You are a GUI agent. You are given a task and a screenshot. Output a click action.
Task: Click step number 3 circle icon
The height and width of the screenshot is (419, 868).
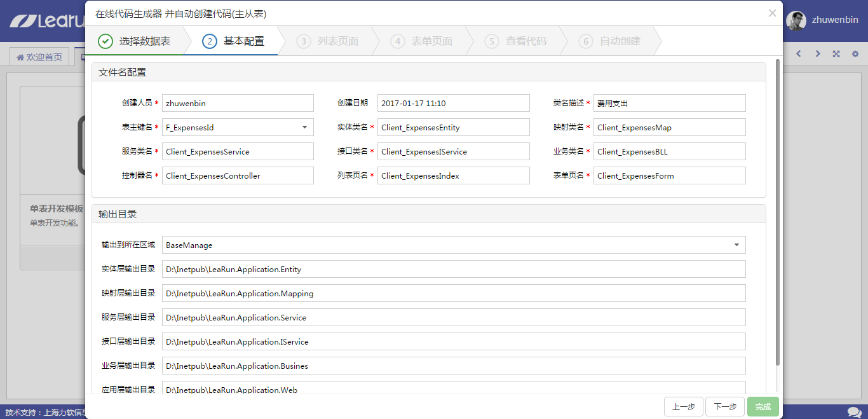pos(304,41)
